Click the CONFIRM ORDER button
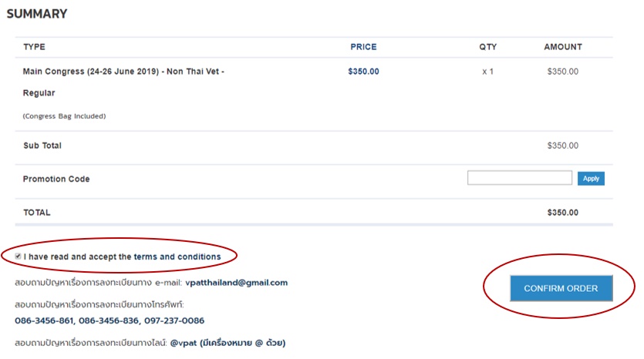The height and width of the screenshot is (359, 644). [561, 288]
